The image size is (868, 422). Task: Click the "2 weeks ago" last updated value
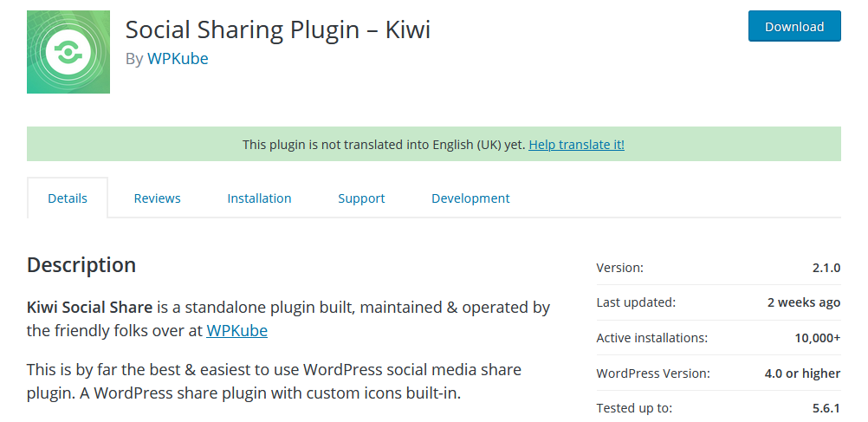coord(803,302)
